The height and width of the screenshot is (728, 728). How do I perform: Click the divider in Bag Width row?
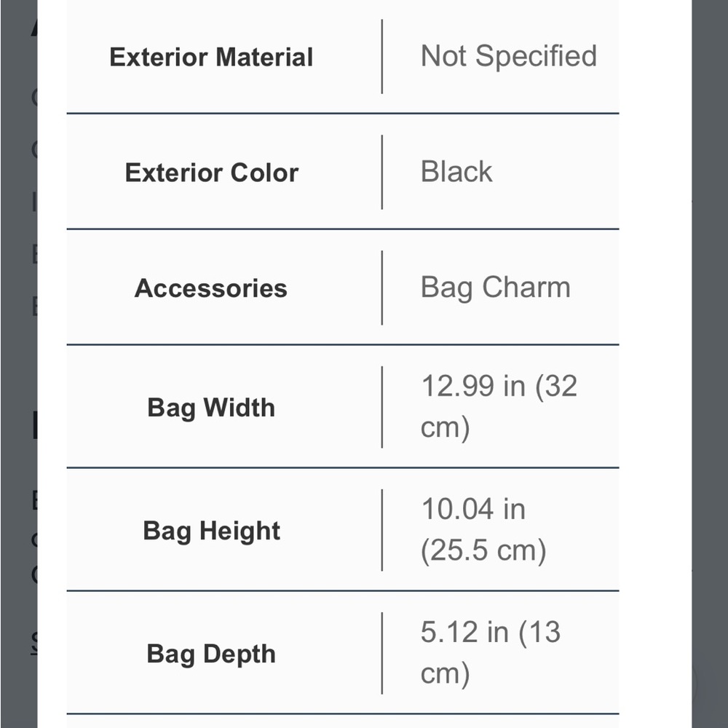pos(382,407)
